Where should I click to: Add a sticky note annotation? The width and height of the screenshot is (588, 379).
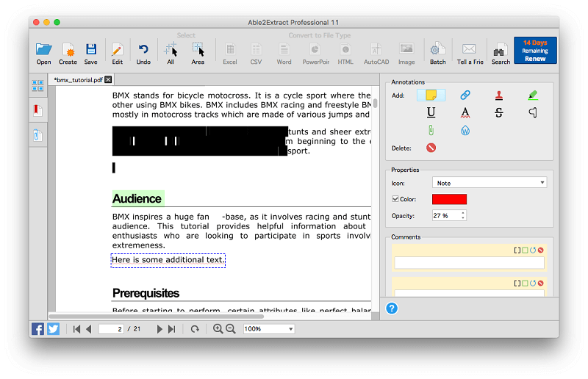pos(431,95)
